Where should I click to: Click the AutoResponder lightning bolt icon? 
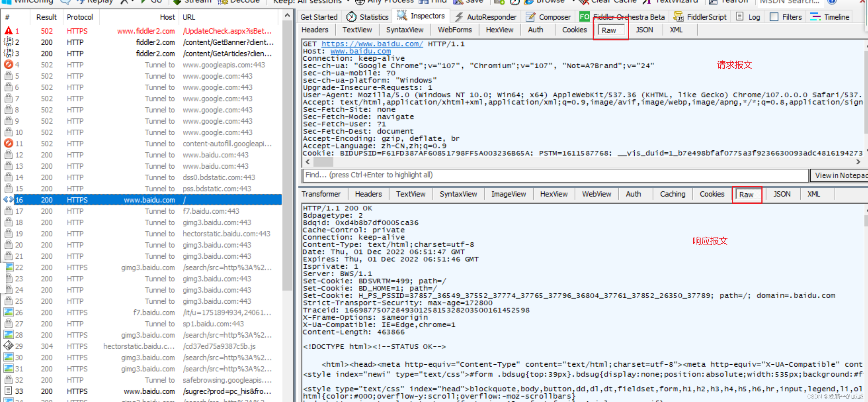(x=459, y=16)
